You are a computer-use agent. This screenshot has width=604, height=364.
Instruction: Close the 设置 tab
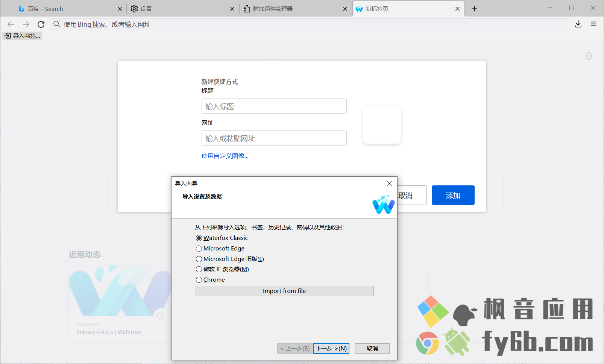coord(232,9)
